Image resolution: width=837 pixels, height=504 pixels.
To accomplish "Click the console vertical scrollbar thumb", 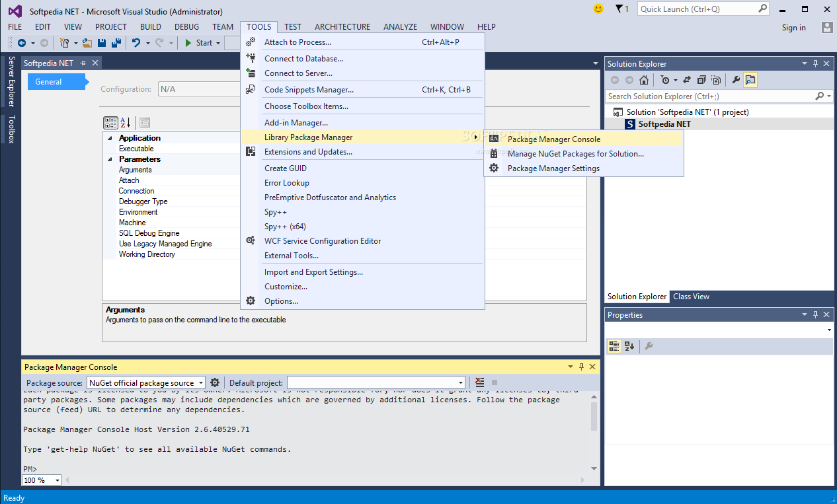I will [x=594, y=415].
